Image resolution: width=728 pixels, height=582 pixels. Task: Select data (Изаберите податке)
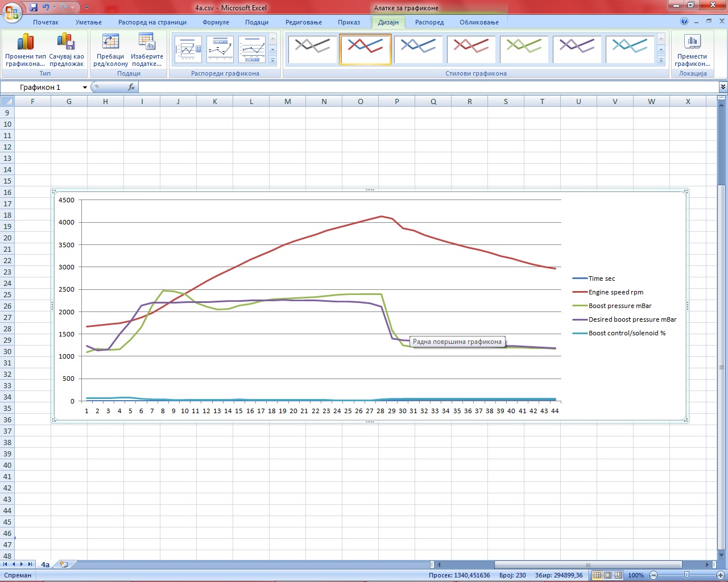147,50
